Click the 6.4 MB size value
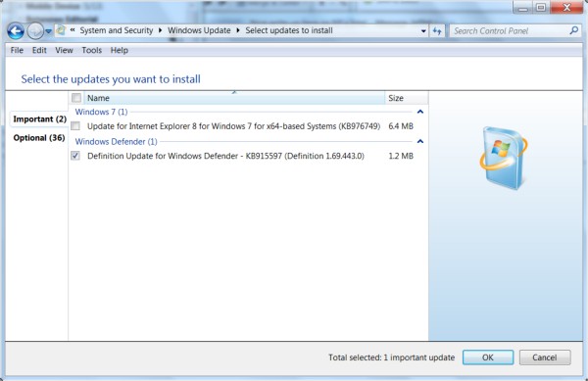The image size is (588, 381). point(401,126)
